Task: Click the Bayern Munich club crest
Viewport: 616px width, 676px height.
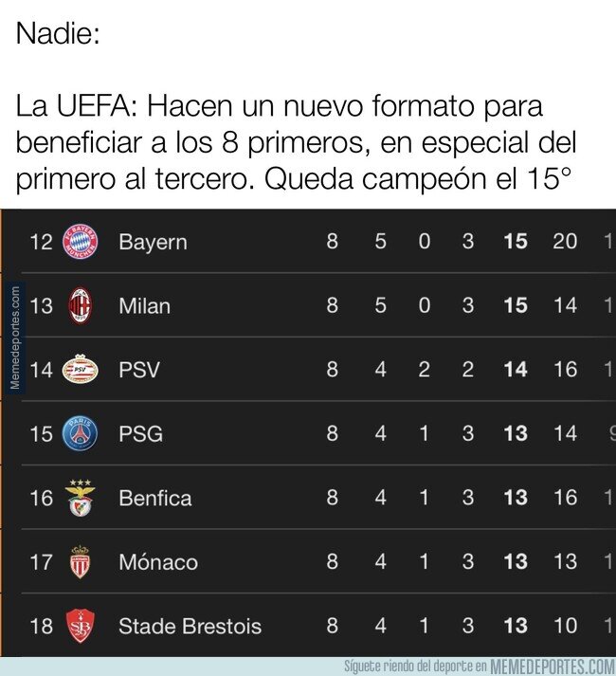Action: point(80,242)
